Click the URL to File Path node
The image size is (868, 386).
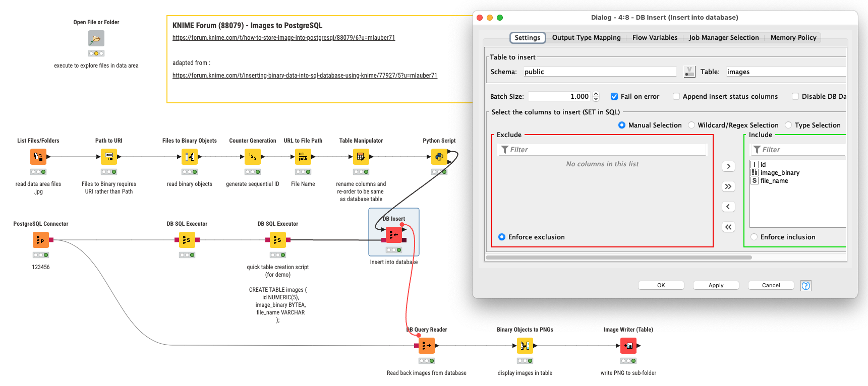point(303,157)
